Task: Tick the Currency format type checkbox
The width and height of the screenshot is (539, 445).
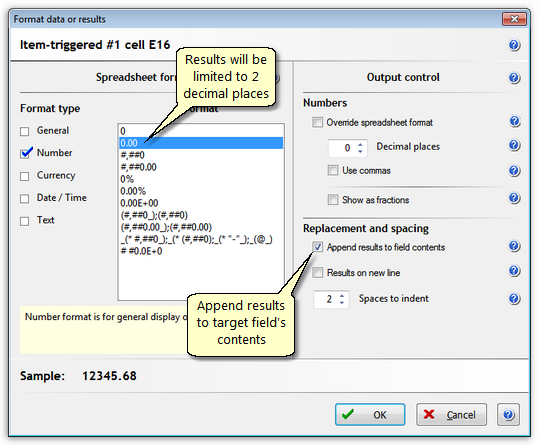Action: (24, 176)
